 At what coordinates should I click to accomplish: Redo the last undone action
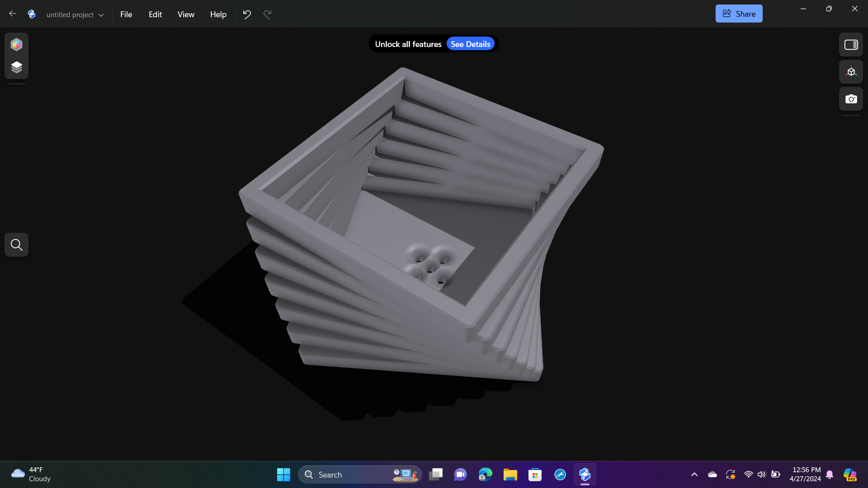point(268,14)
